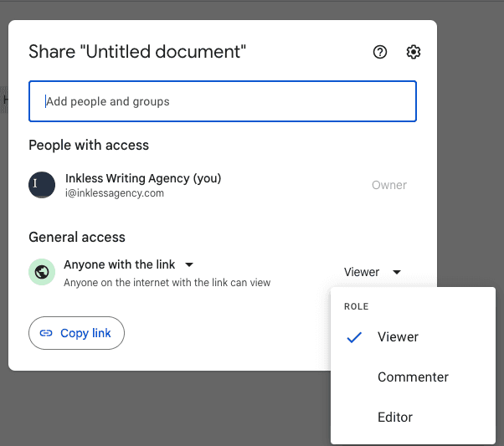Click the People with access heading

point(89,146)
